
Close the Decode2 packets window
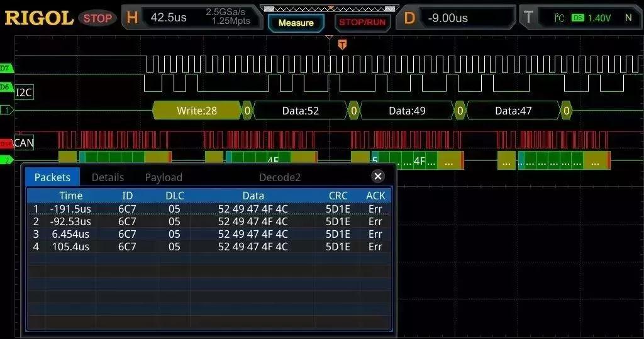click(x=377, y=176)
